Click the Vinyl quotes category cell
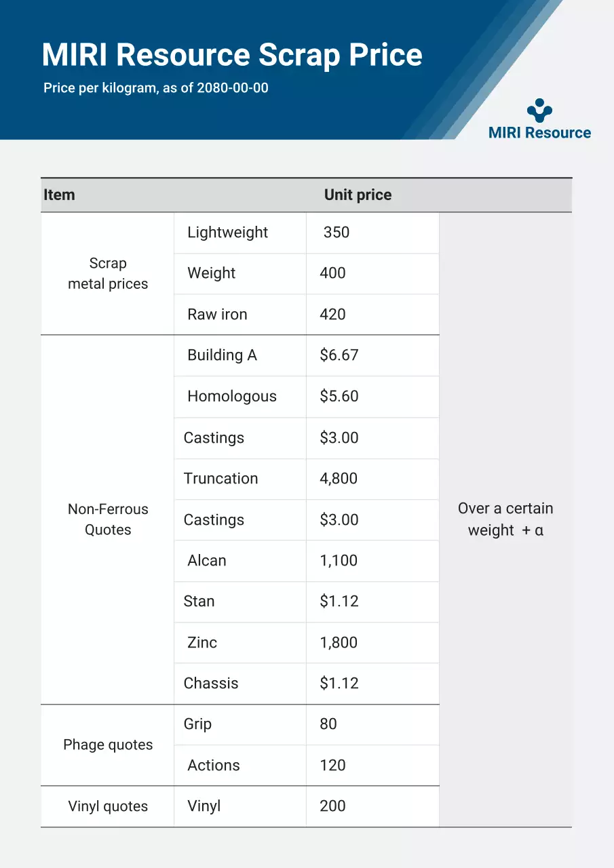 tap(108, 806)
